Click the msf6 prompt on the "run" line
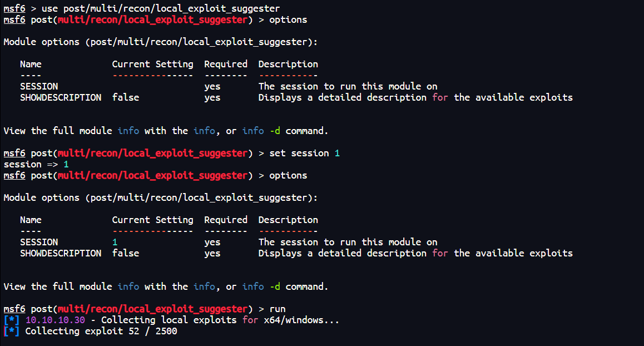644x346 pixels. [14, 309]
